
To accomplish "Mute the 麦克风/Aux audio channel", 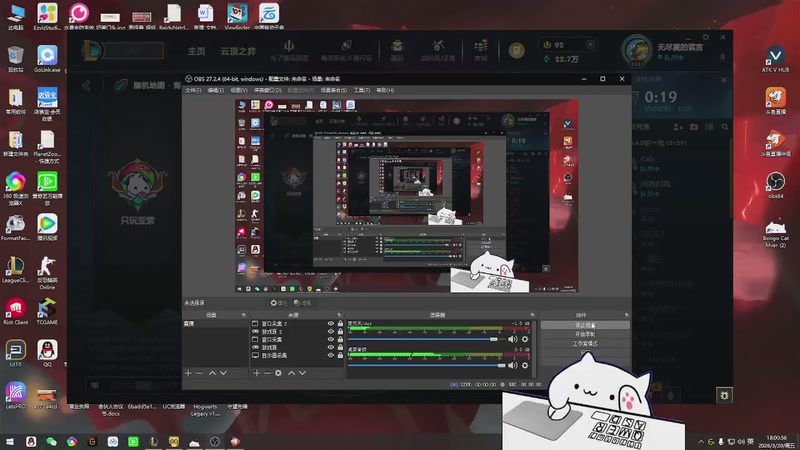I will click(x=512, y=339).
